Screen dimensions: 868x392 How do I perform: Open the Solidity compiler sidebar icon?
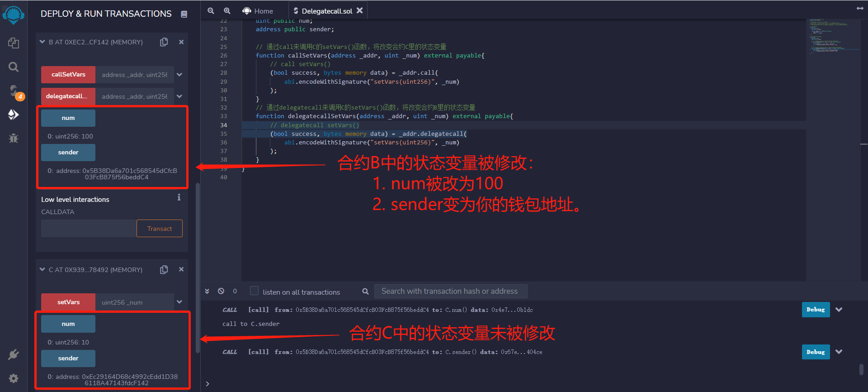click(x=14, y=91)
